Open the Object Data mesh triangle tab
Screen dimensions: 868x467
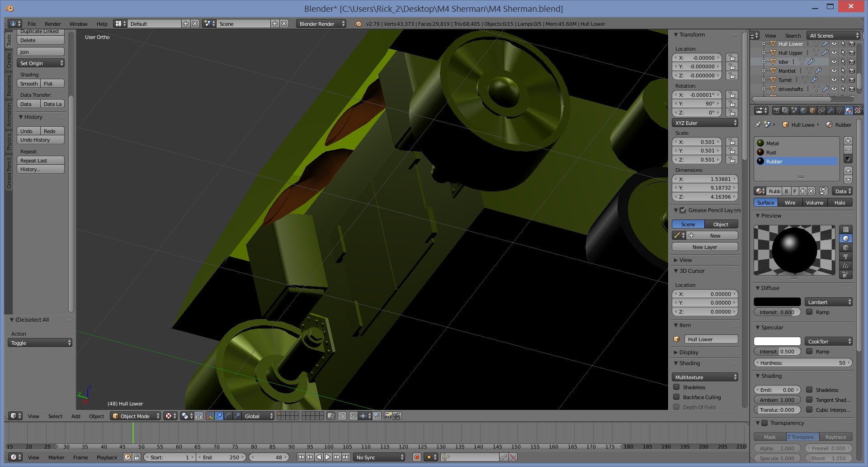(x=840, y=110)
